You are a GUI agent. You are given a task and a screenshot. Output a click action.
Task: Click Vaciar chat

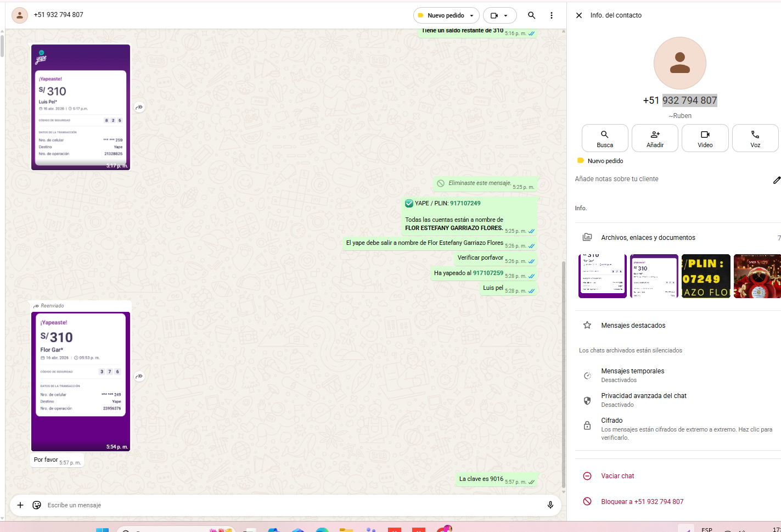coord(617,476)
